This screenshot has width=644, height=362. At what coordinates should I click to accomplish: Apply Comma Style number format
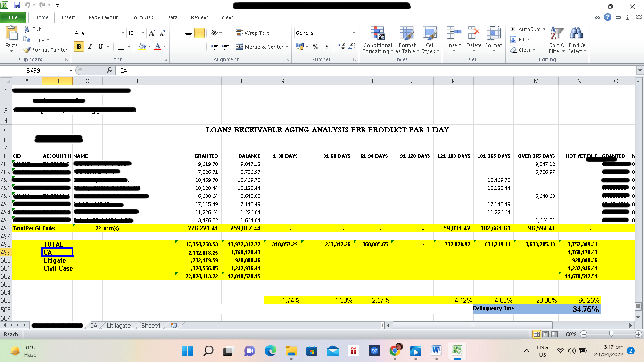326,47
